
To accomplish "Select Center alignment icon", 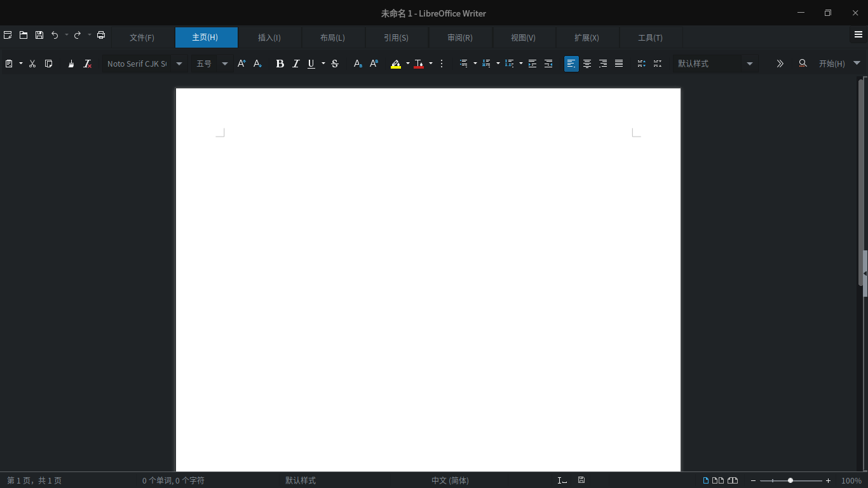I will pos(587,64).
